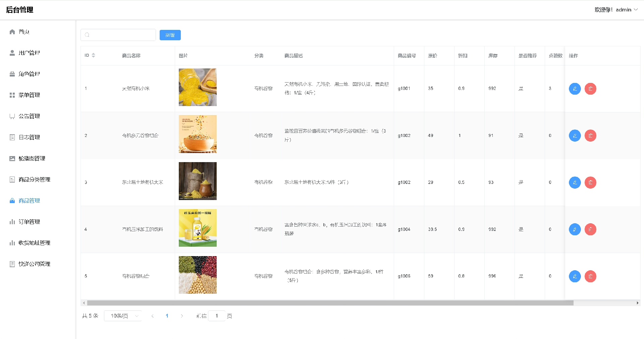
Task: Click the millet product thumbnail in row 1
Action: coord(198,87)
